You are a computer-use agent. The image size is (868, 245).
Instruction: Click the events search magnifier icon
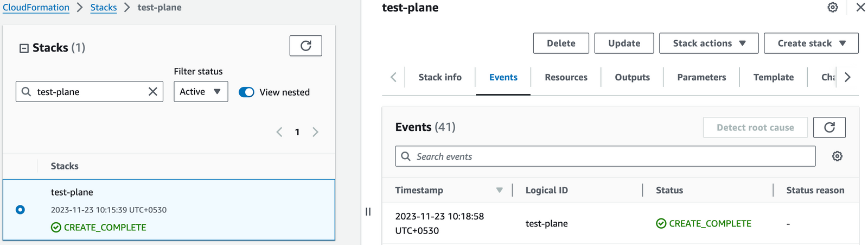[406, 156]
